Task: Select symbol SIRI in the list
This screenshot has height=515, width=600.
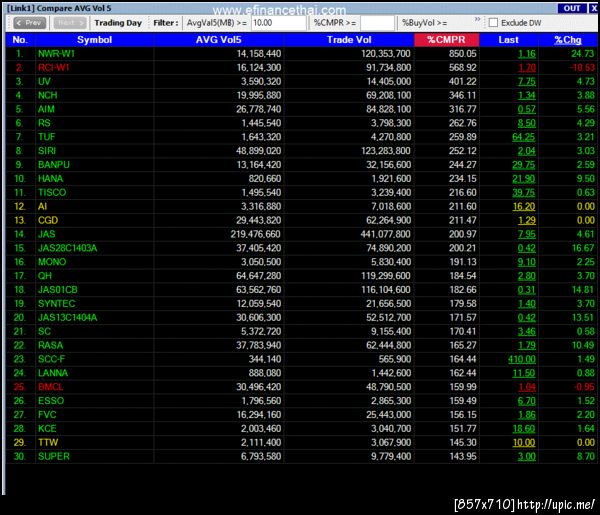Action: 47,151
